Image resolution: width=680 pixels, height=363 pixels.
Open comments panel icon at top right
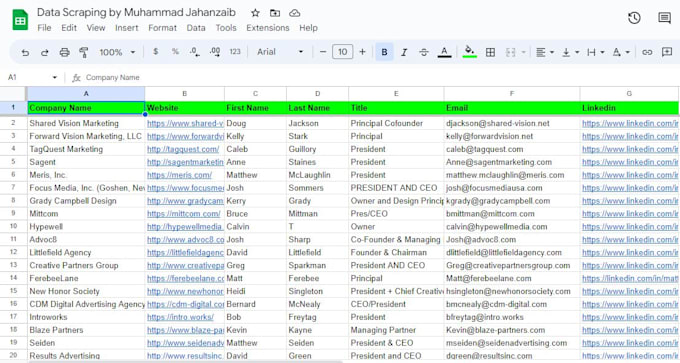pyautogui.click(x=664, y=18)
